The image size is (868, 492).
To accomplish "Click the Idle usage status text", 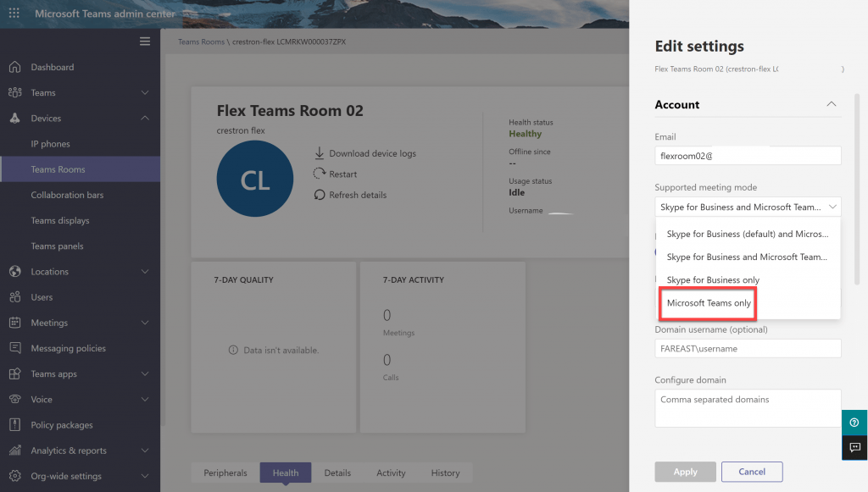I will [x=516, y=192].
